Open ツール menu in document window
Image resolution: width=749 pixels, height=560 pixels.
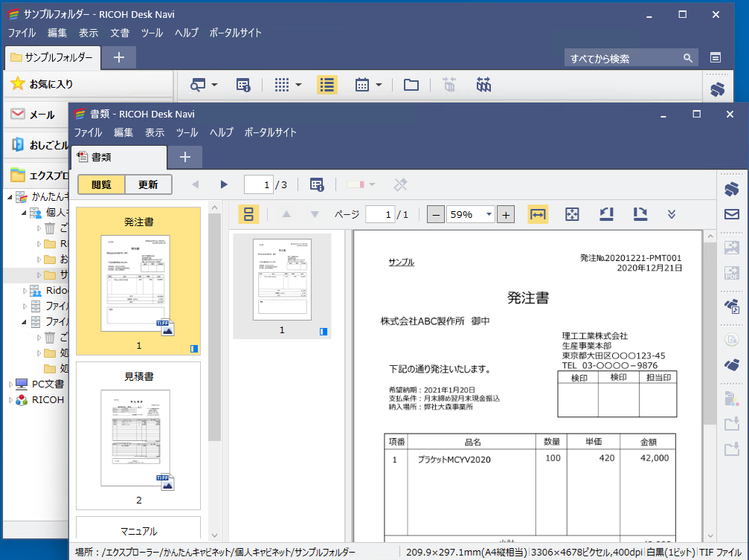pyautogui.click(x=187, y=132)
